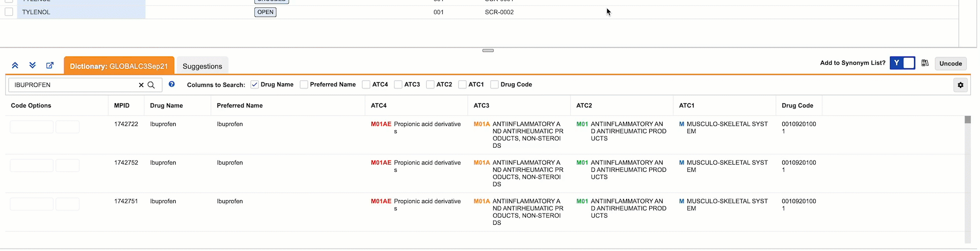Click into the IBUPROFEN search field
Image resolution: width=980 pixels, height=251 pixels.
(x=74, y=85)
